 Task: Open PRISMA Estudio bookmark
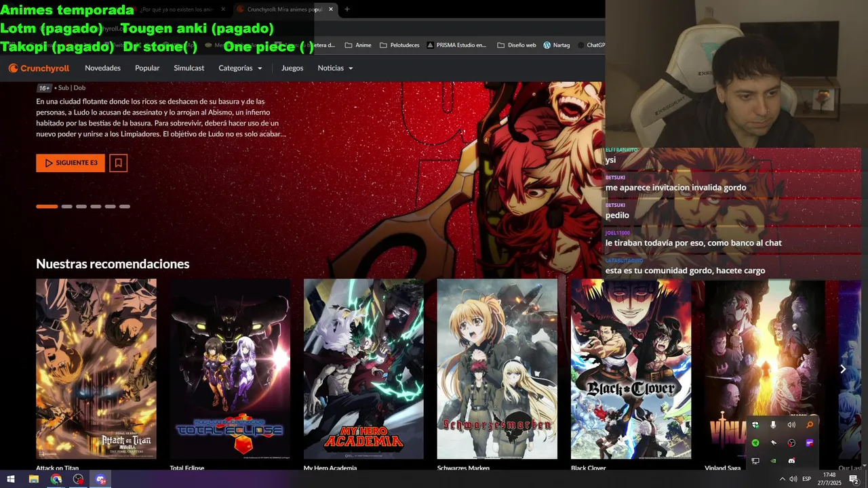click(x=456, y=45)
